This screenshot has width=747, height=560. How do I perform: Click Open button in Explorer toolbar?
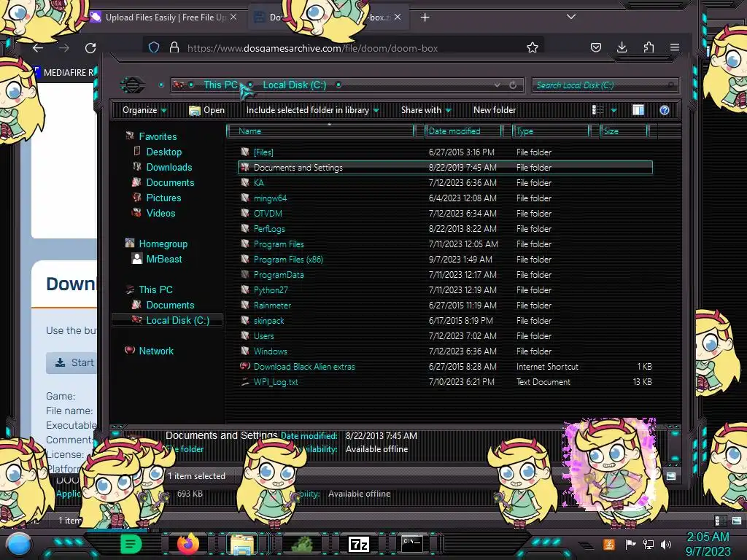[x=206, y=110]
